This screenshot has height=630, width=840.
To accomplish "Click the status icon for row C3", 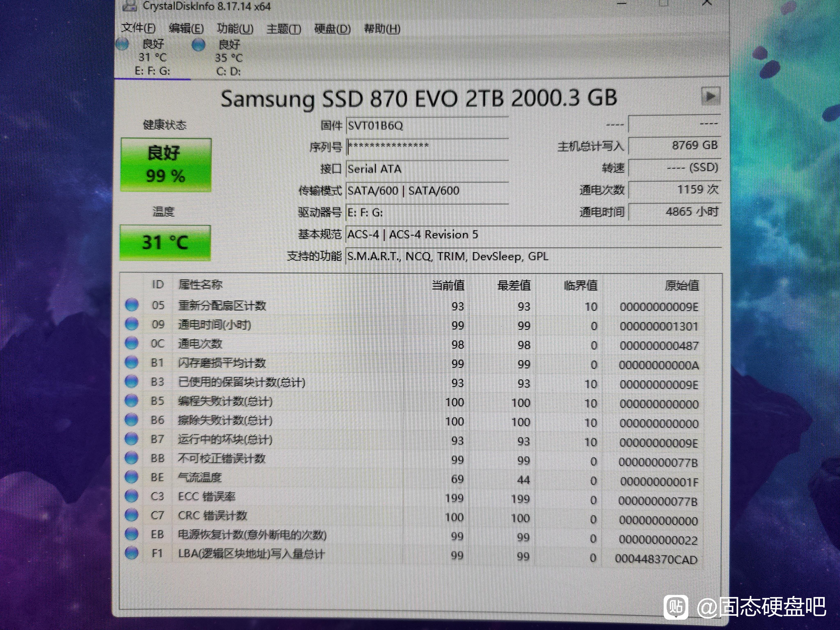I will (x=132, y=496).
